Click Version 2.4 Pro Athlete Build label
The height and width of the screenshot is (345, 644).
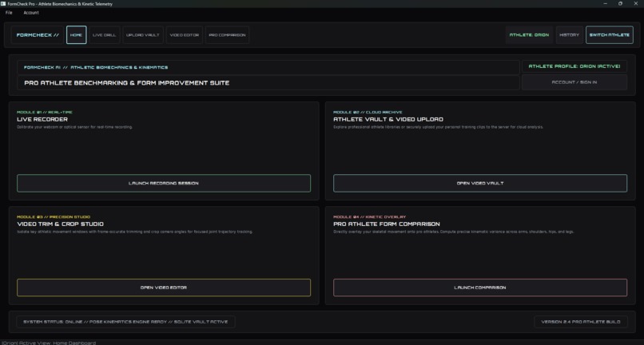click(580, 322)
